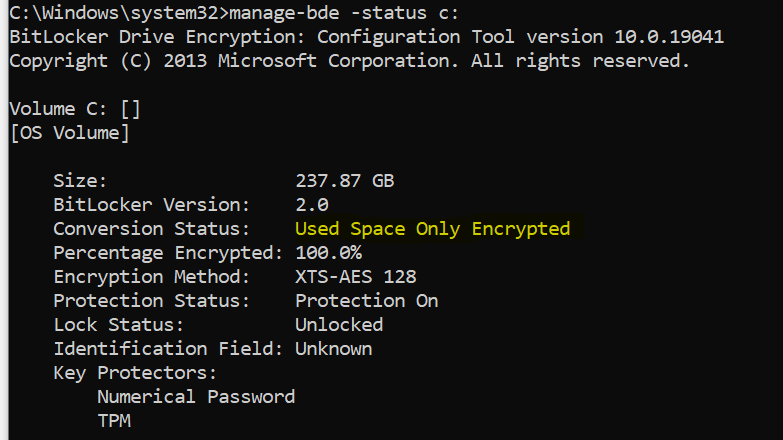Click the XTS-AES 128 value

click(x=355, y=277)
